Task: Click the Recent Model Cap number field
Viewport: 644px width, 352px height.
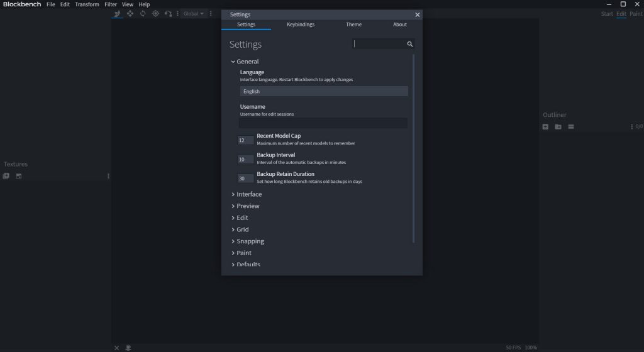Action: (x=245, y=140)
